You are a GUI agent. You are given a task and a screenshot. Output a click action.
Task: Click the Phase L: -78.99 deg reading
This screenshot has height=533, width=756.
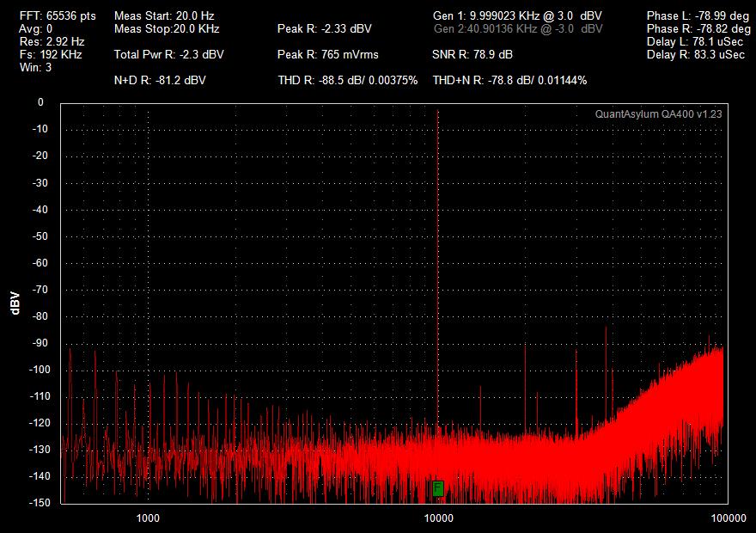click(698, 16)
